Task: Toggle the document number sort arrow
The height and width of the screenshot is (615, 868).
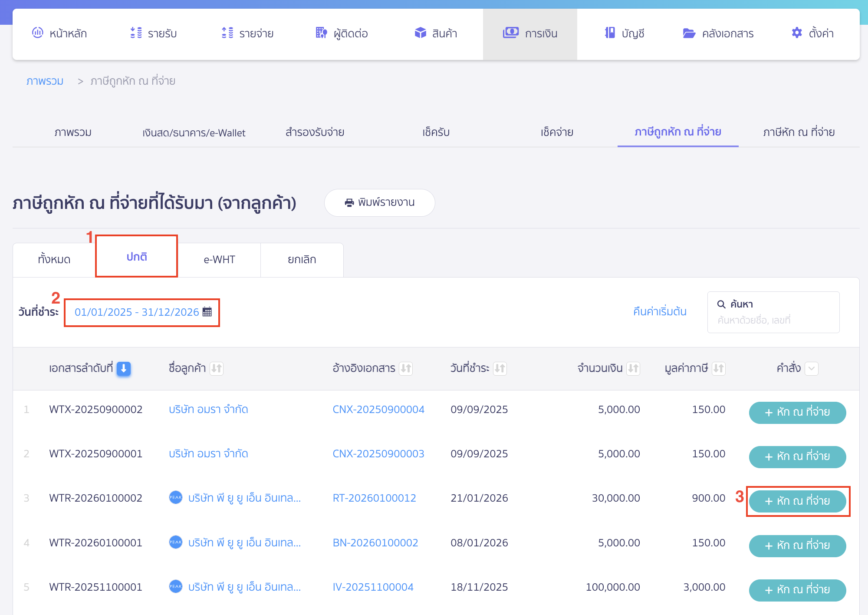Action: [124, 368]
